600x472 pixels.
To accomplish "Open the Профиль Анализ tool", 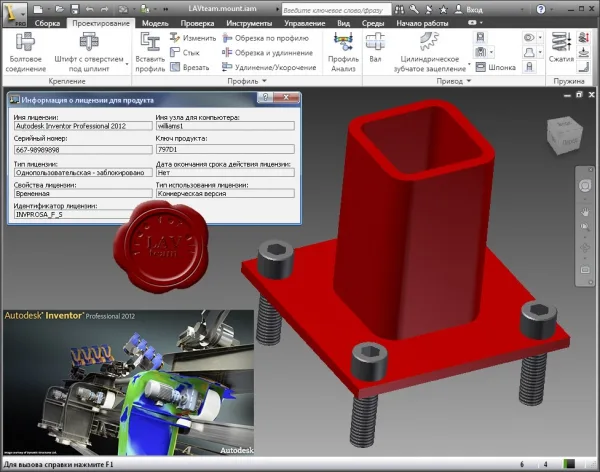I will (343, 52).
